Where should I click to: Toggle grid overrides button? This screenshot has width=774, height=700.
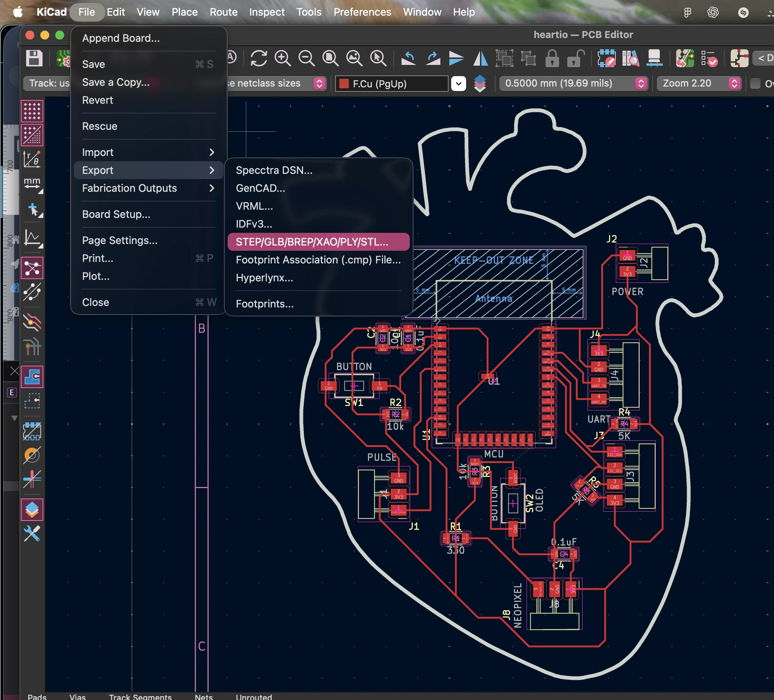pyautogui.click(x=32, y=135)
